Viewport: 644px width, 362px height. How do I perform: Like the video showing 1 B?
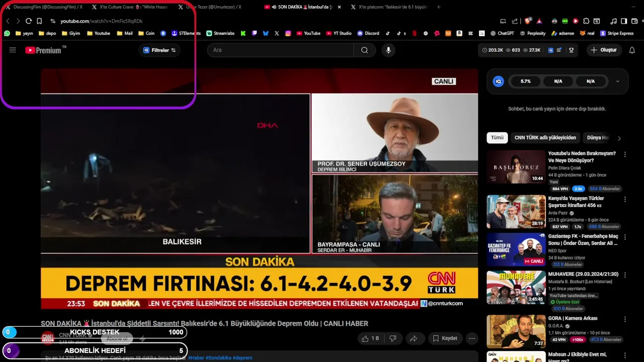tap(370, 338)
